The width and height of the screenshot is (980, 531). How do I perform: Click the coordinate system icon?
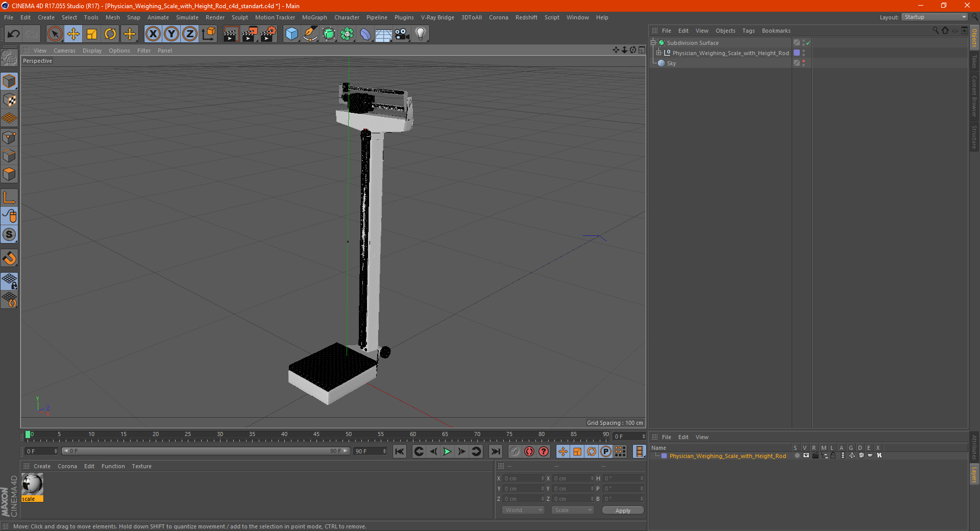[x=208, y=34]
